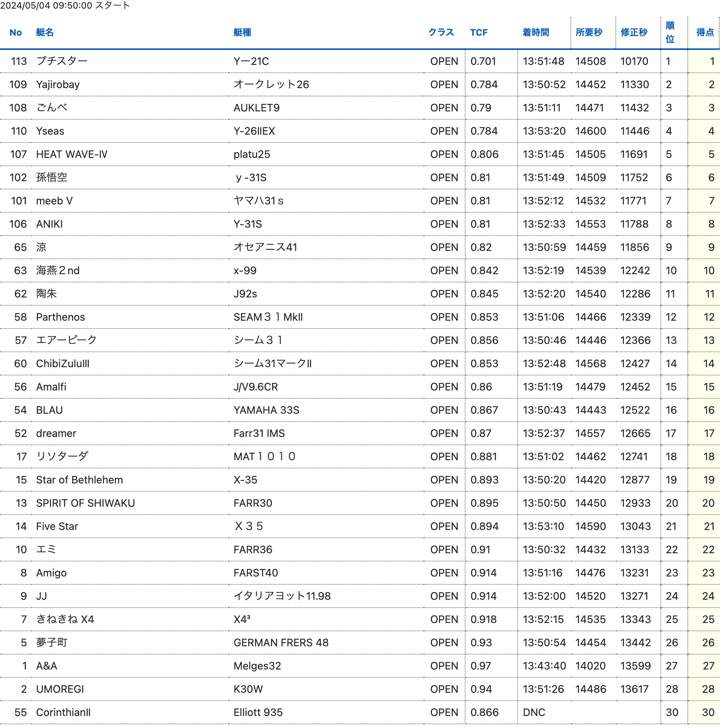Click the 着時間 column header

(536, 32)
